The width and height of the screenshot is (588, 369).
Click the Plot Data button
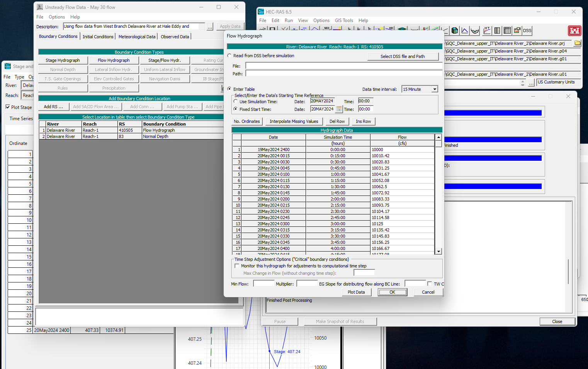(356, 292)
